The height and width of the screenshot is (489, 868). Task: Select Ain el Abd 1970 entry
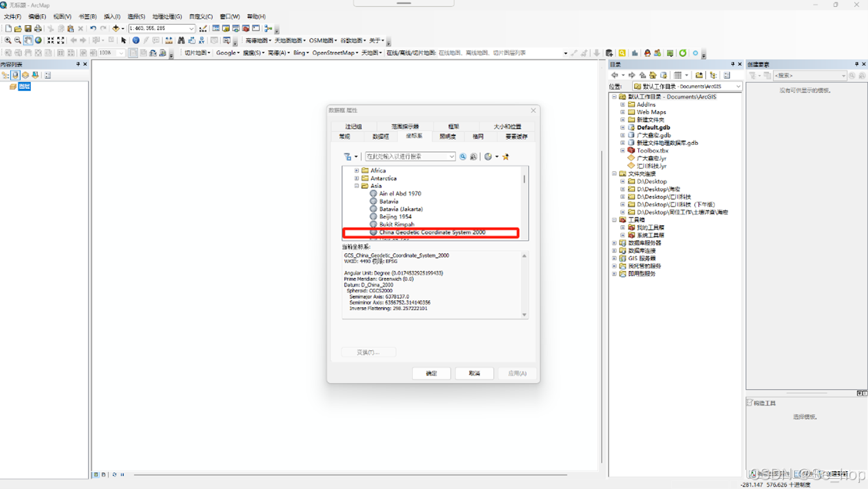[x=400, y=194]
